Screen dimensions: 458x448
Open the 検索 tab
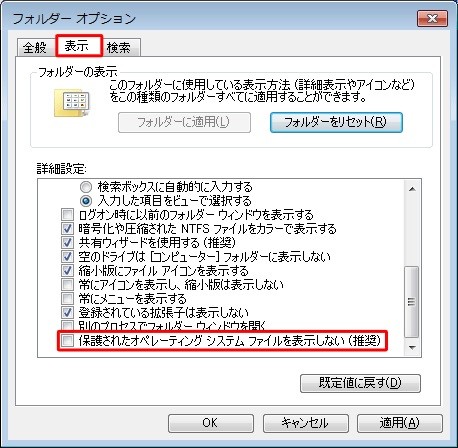click(119, 47)
